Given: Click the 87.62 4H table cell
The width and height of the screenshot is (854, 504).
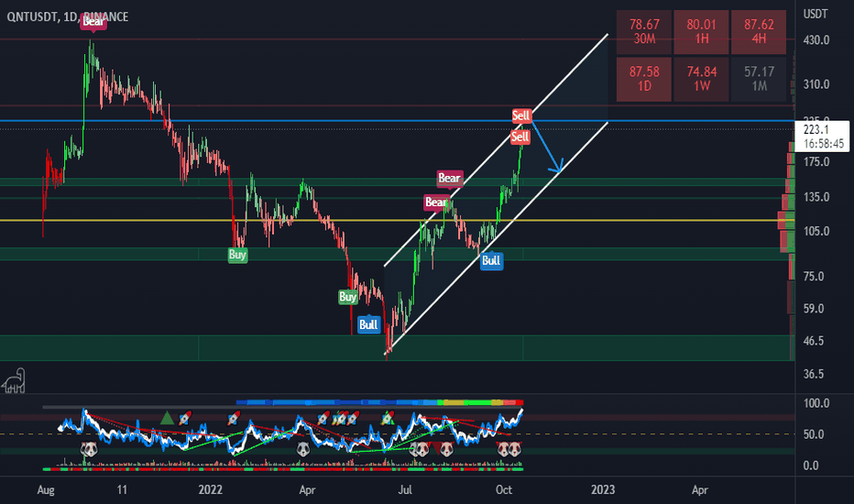Looking at the screenshot, I should coord(759,31).
